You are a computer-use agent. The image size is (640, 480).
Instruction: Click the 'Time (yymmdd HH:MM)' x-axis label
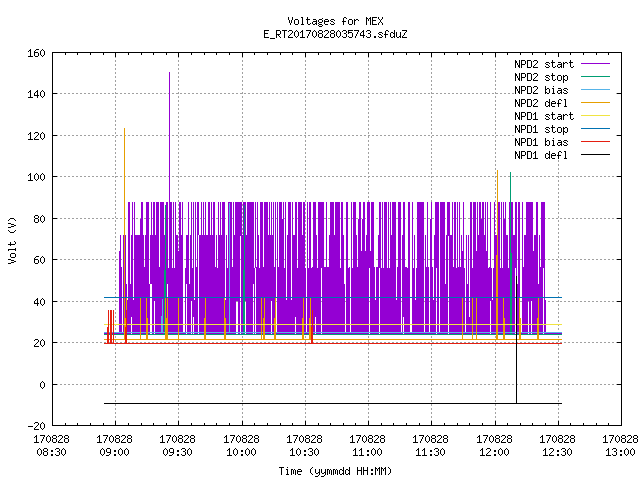point(335,471)
